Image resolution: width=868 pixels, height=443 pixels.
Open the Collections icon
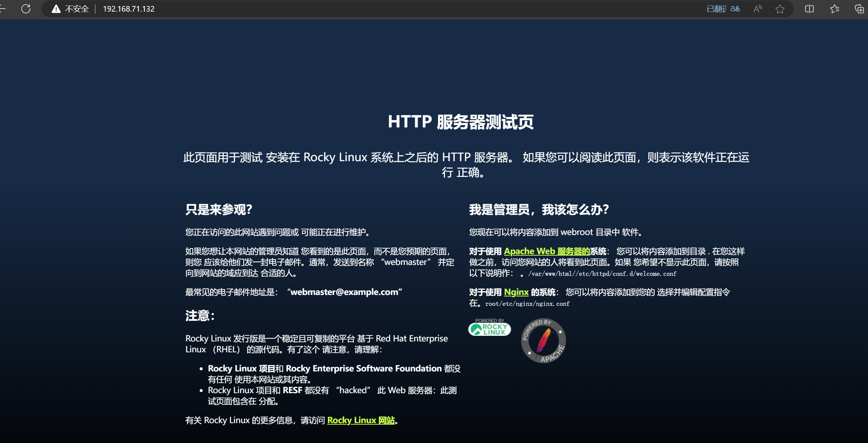[x=859, y=9]
